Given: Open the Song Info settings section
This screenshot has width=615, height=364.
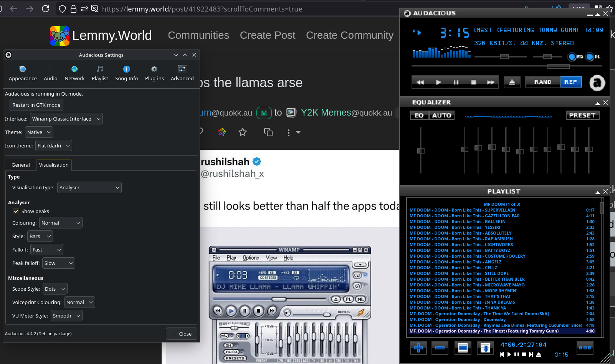Looking at the screenshot, I should point(126,73).
